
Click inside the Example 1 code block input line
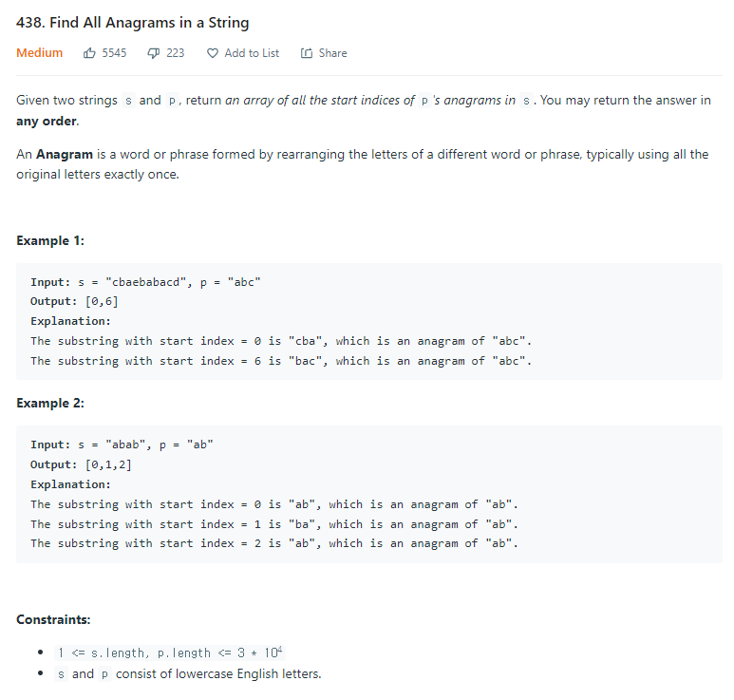pyautogui.click(x=145, y=282)
